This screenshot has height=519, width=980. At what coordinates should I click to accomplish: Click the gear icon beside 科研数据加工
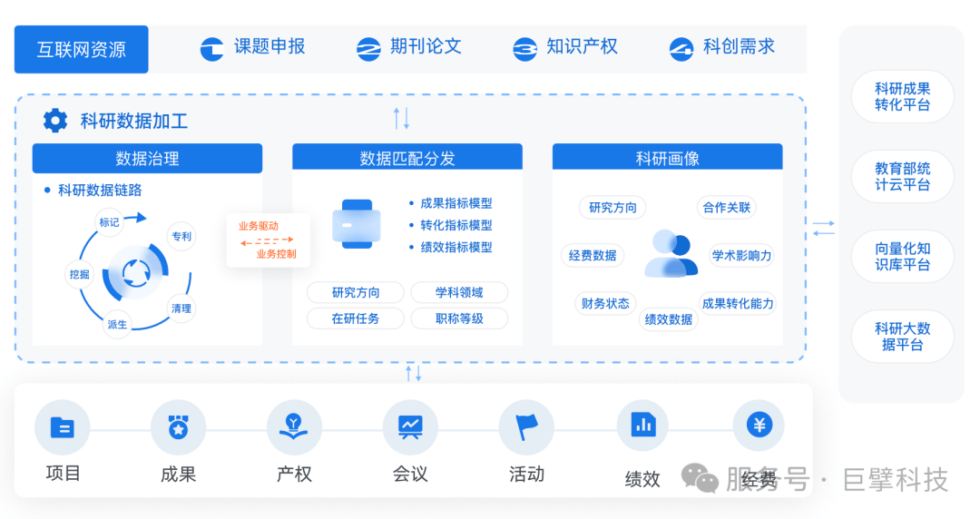(55, 120)
